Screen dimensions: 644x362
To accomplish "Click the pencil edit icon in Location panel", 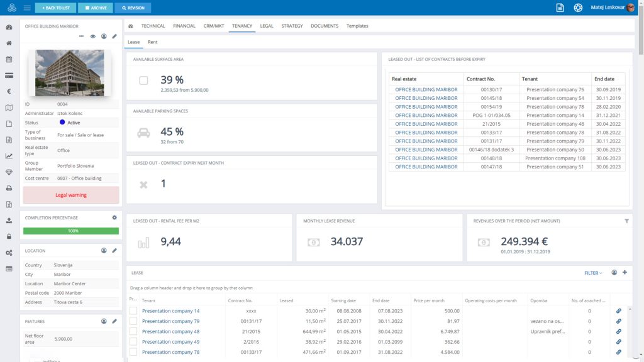I will pyautogui.click(x=114, y=251).
